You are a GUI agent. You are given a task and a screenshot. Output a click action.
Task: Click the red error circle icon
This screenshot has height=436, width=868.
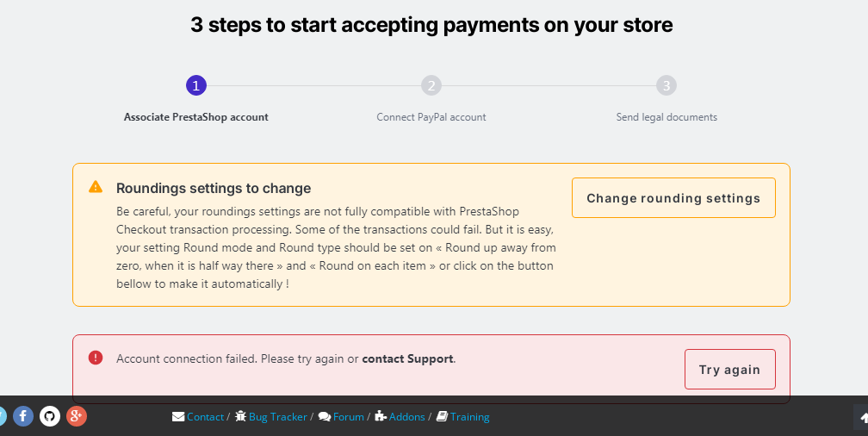click(x=96, y=358)
